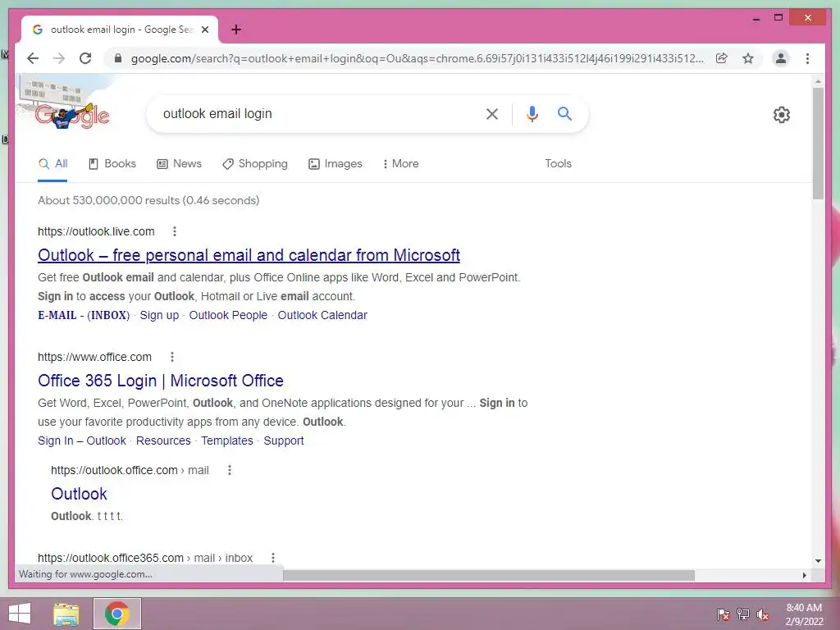Select the 'outlook email login - Google Search' tab
Image resolution: width=840 pixels, height=630 pixels.
pos(120,30)
